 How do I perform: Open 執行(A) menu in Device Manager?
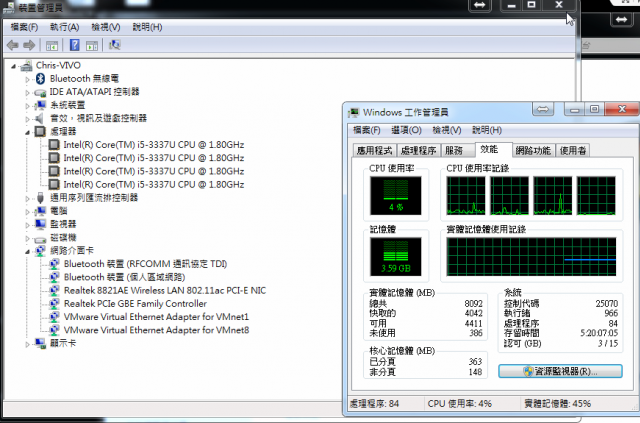click(x=64, y=27)
